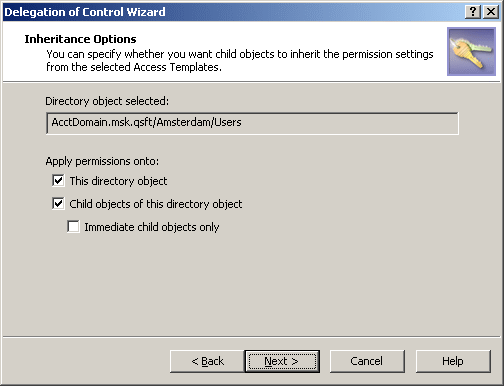Viewport: 504px width, 386px height.
Task: Cancel the delegation wizard
Action: pos(367,361)
